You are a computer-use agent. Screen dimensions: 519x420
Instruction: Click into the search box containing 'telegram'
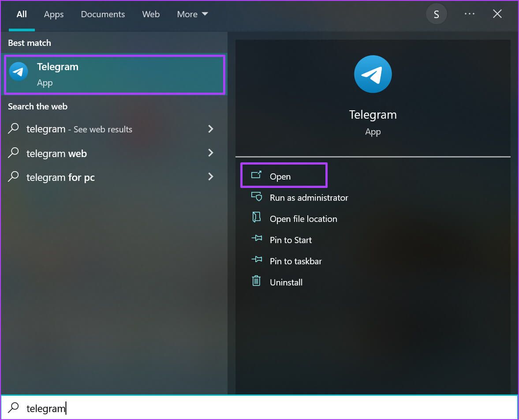(259, 408)
